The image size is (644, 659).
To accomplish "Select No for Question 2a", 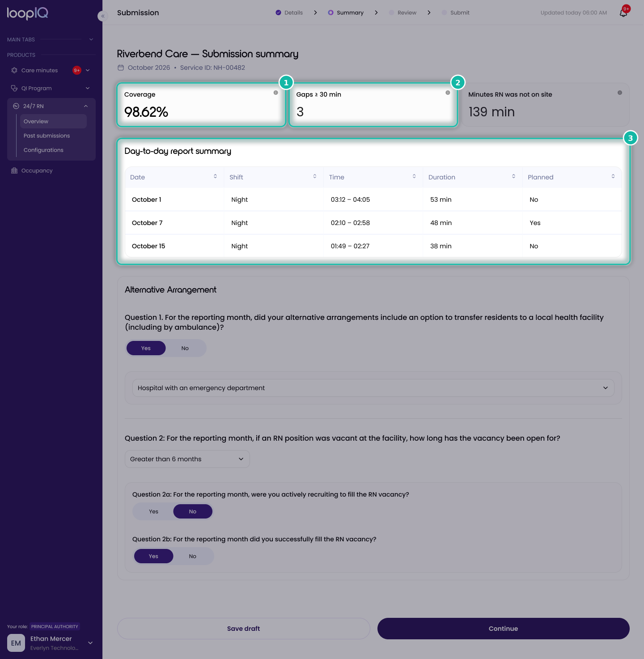I will click(193, 511).
